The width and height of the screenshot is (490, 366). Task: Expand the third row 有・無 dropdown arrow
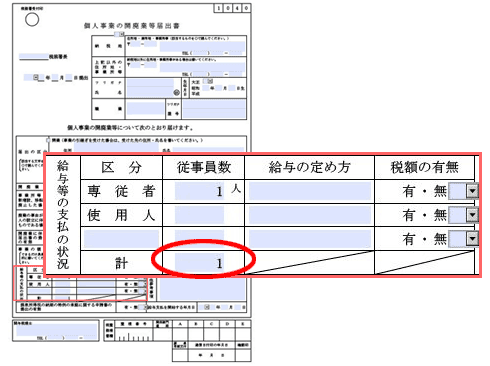pyautogui.click(x=472, y=239)
